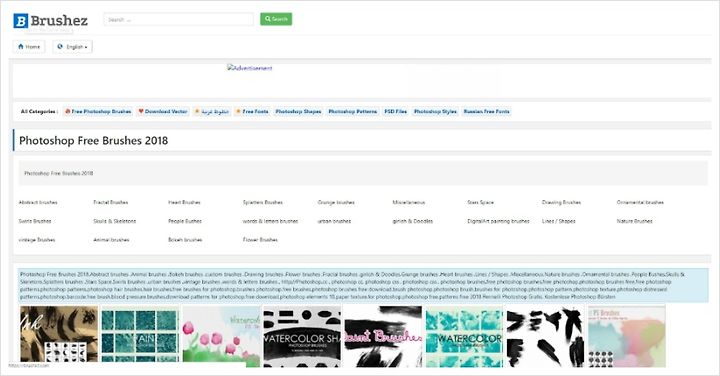Open the Arabic fonts category
The height and width of the screenshot is (376, 720).
coord(212,112)
